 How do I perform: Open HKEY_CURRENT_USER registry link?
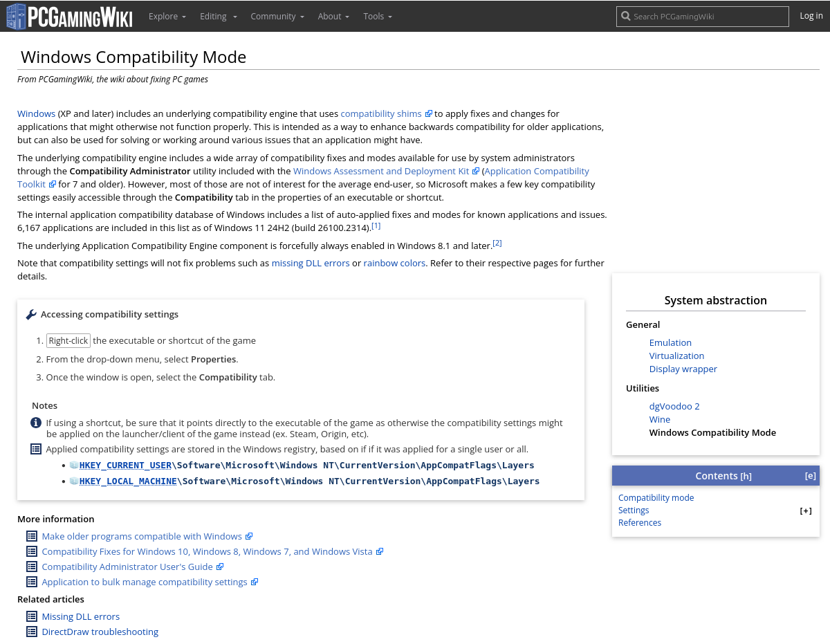click(x=125, y=466)
